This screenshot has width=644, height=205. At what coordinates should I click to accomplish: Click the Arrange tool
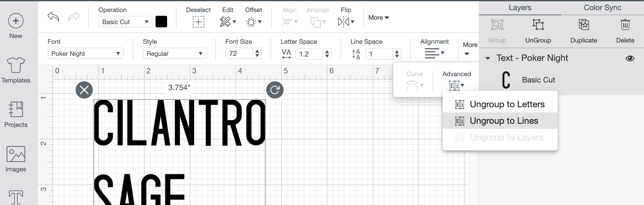pos(318,17)
